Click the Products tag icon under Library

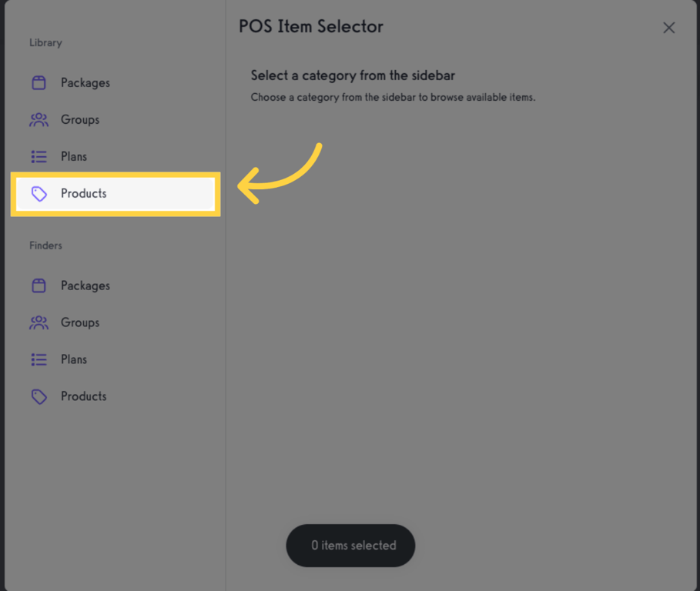click(x=39, y=193)
